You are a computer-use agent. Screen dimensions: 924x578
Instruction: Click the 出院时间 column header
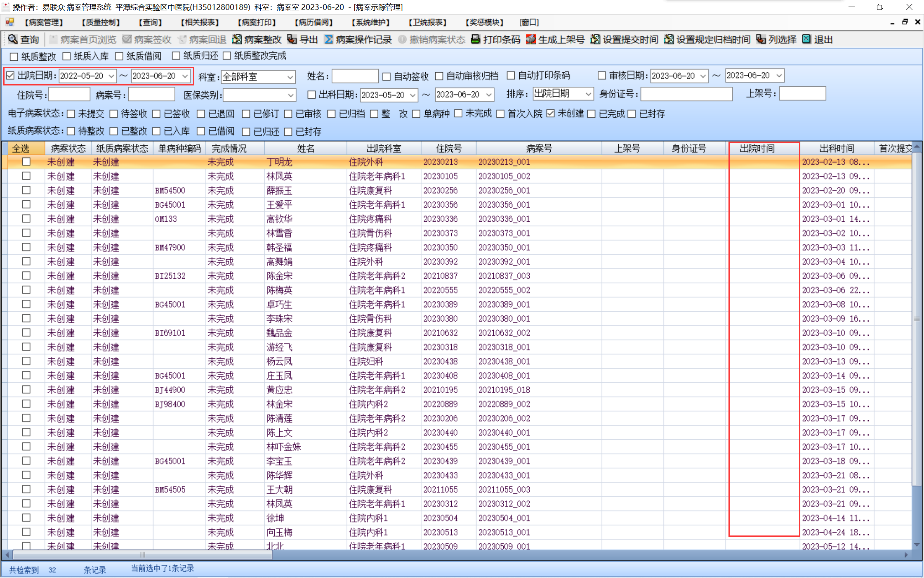757,149
